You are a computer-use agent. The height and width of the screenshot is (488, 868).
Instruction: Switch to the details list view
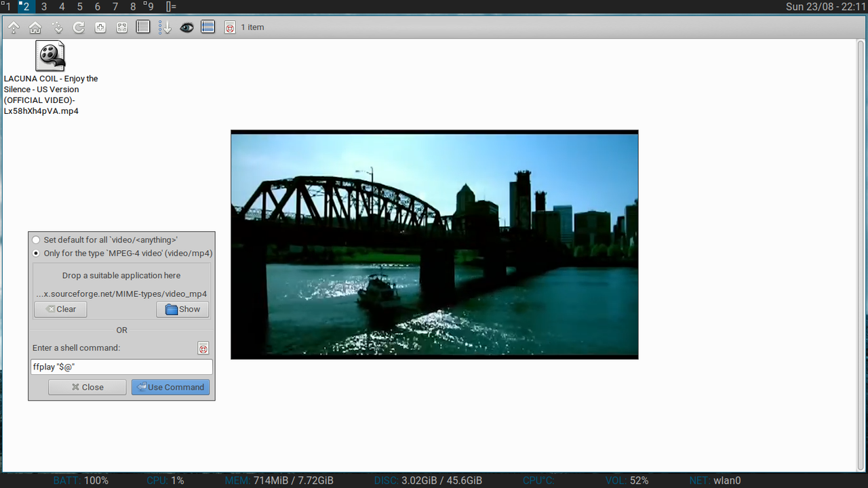point(143,27)
